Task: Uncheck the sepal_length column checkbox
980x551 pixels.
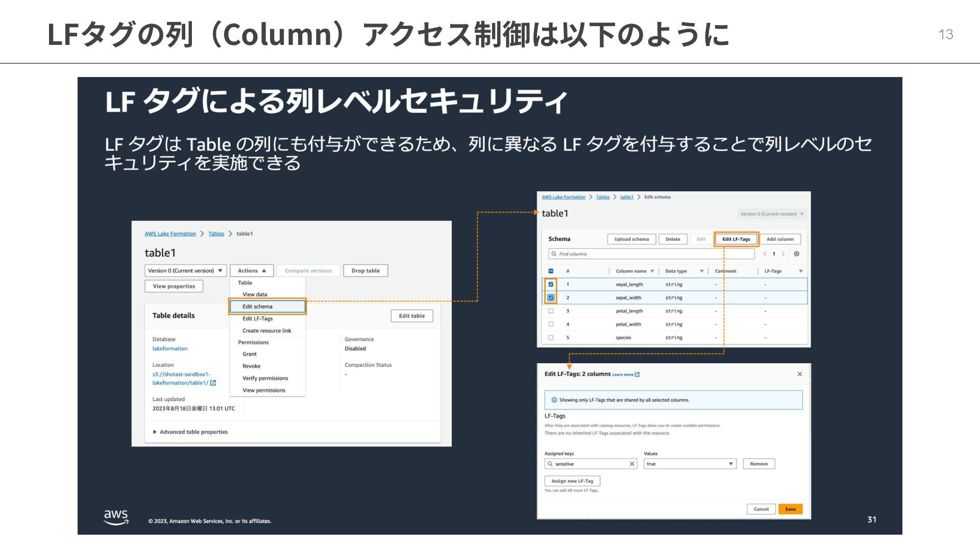Action: (551, 285)
